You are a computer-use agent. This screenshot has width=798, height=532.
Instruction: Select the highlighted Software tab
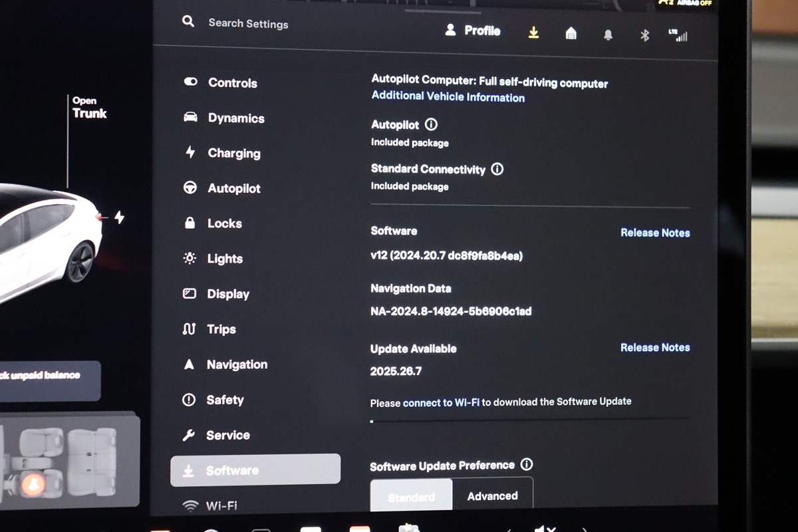[x=255, y=470]
